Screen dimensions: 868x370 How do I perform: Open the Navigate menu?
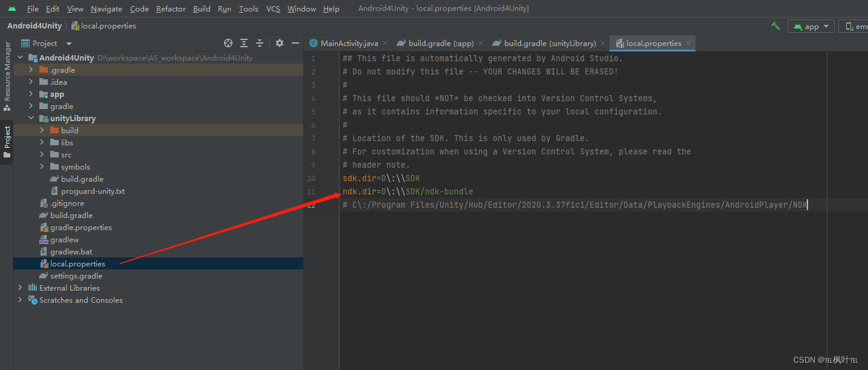[107, 9]
